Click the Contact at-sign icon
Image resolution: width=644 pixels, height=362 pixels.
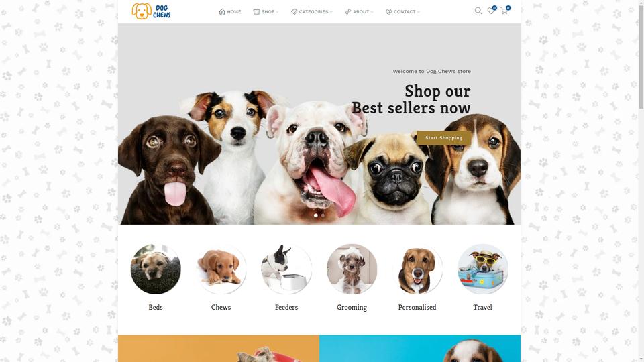point(388,11)
